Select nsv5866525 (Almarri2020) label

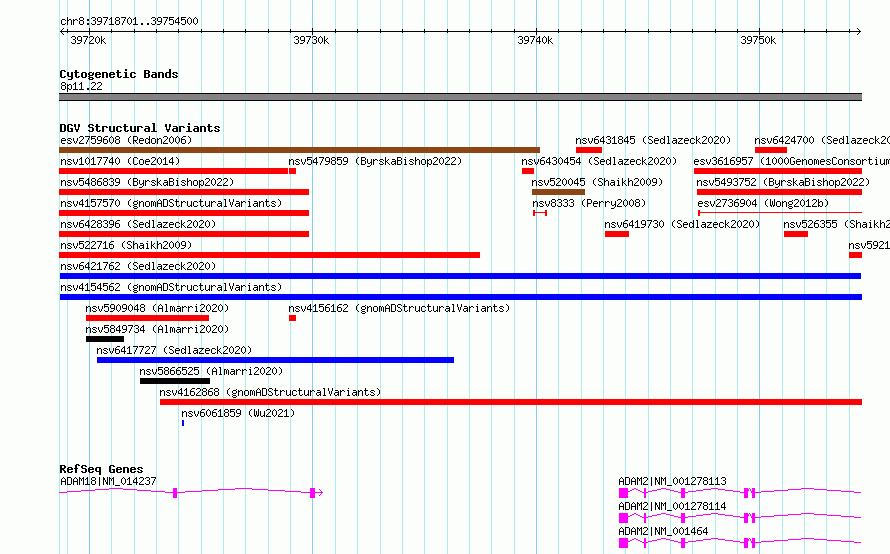click(x=211, y=371)
